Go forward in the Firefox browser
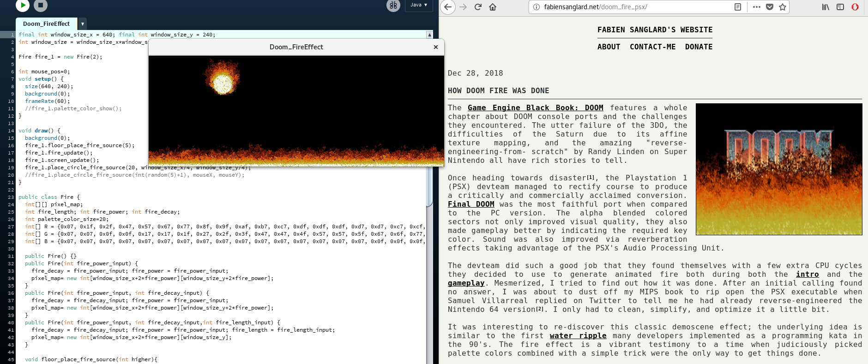868x364 pixels. pos(463,7)
